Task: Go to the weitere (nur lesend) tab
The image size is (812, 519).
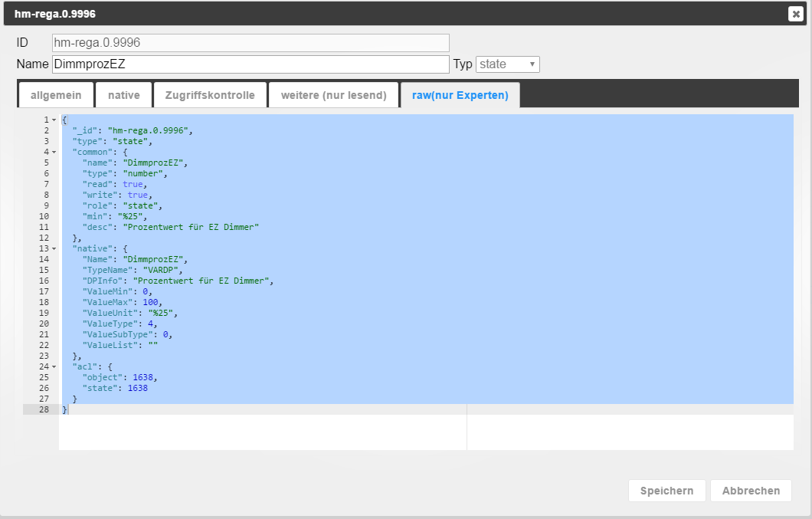Action: (x=333, y=95)
